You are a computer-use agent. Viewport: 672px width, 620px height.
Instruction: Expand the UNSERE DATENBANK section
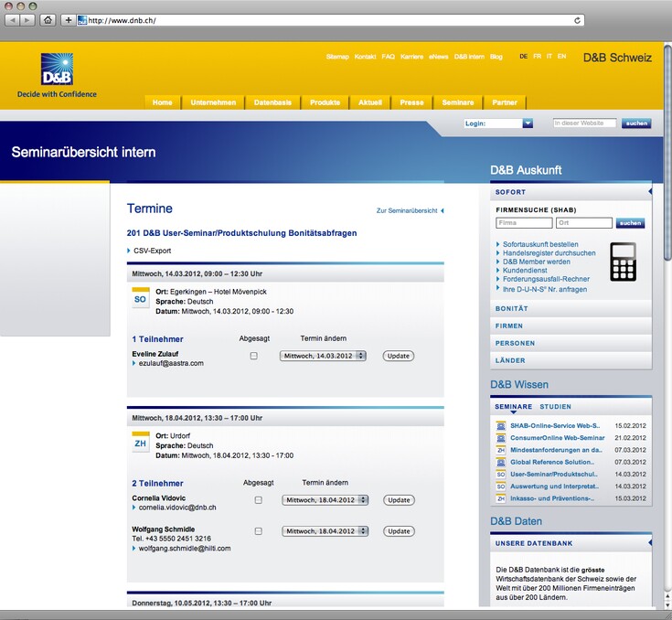point(571,543)
